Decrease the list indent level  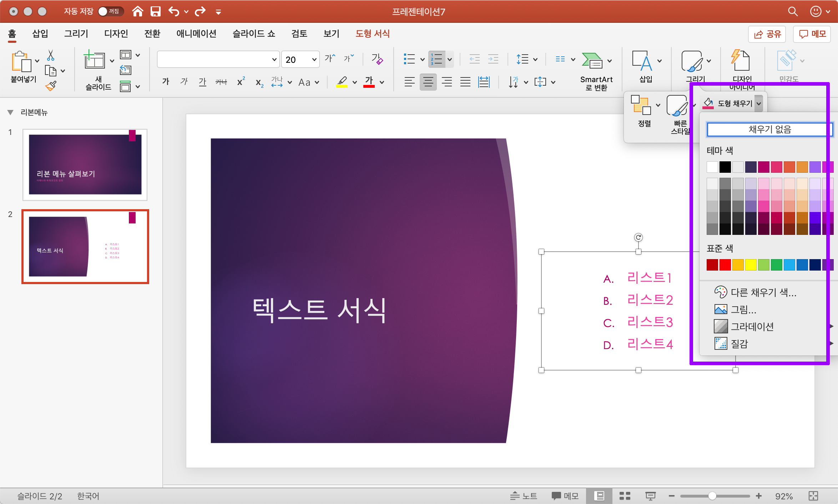pyautogui.click(x=474, y=59)
